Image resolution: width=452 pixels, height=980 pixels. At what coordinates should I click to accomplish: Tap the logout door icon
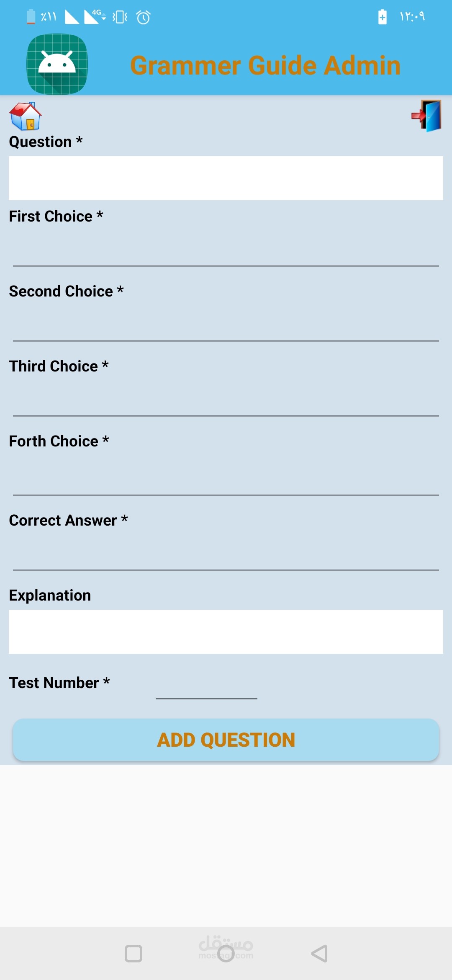(426, 116)
